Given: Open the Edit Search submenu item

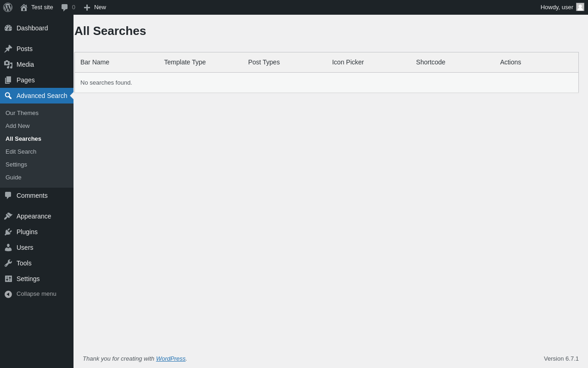Looking at the screenshot, I should pos(21,152).
